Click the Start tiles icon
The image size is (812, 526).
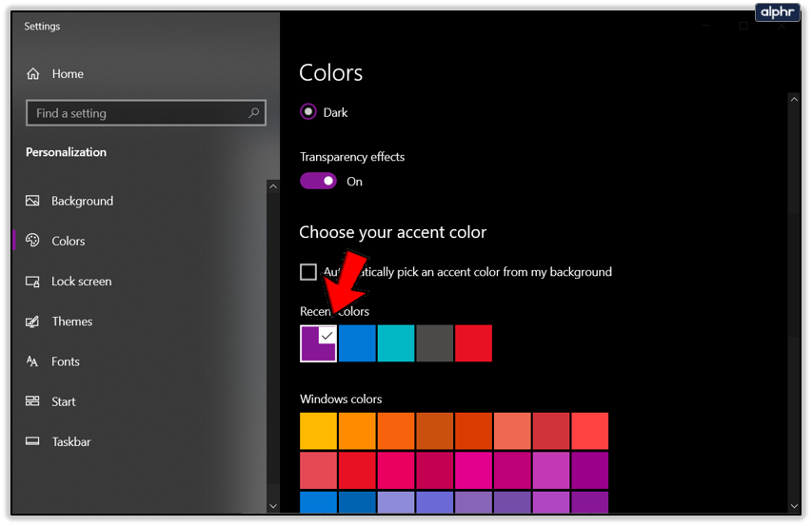[33, 401]
